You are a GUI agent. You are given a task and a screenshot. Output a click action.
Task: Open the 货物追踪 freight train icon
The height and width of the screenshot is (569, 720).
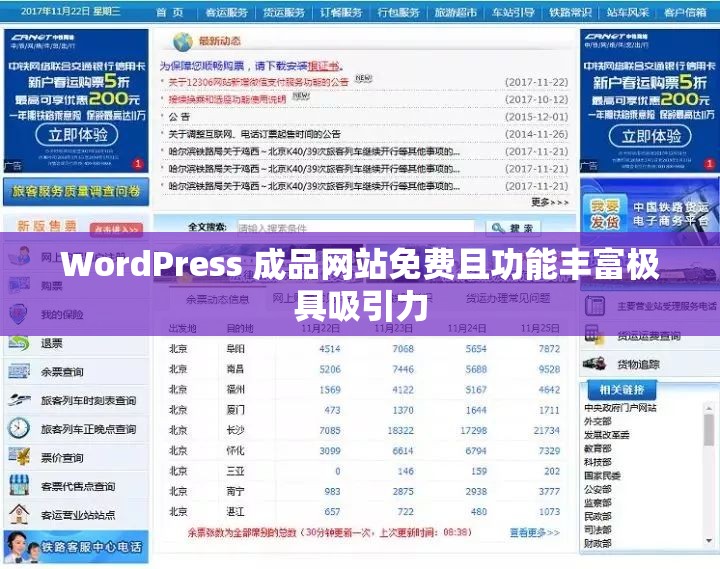(x=594, y=364)
